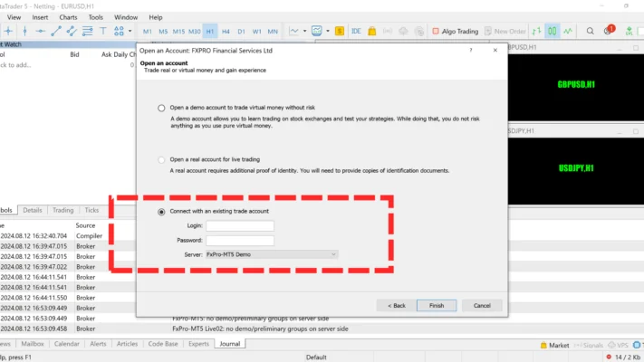Open the chart type dropdown arrow

tap(305, 31)
